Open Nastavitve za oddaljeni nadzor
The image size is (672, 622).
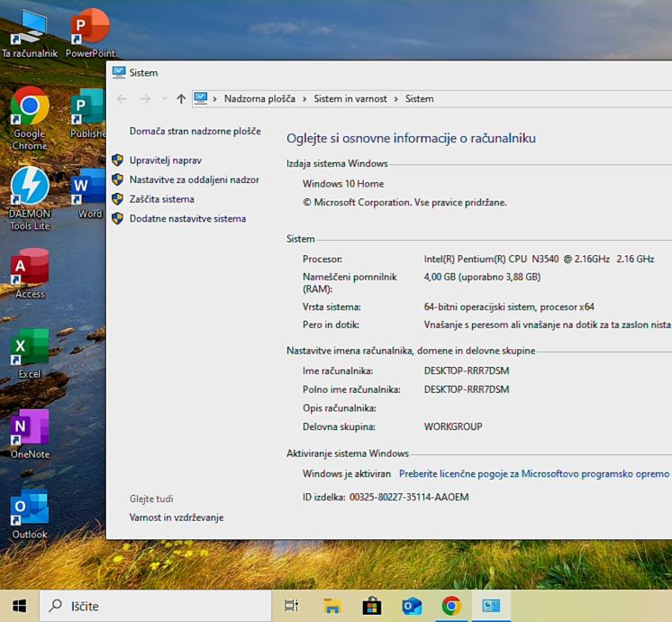195,179
